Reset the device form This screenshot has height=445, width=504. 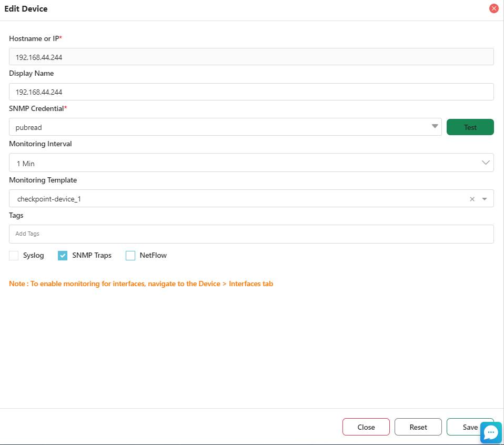418,427
